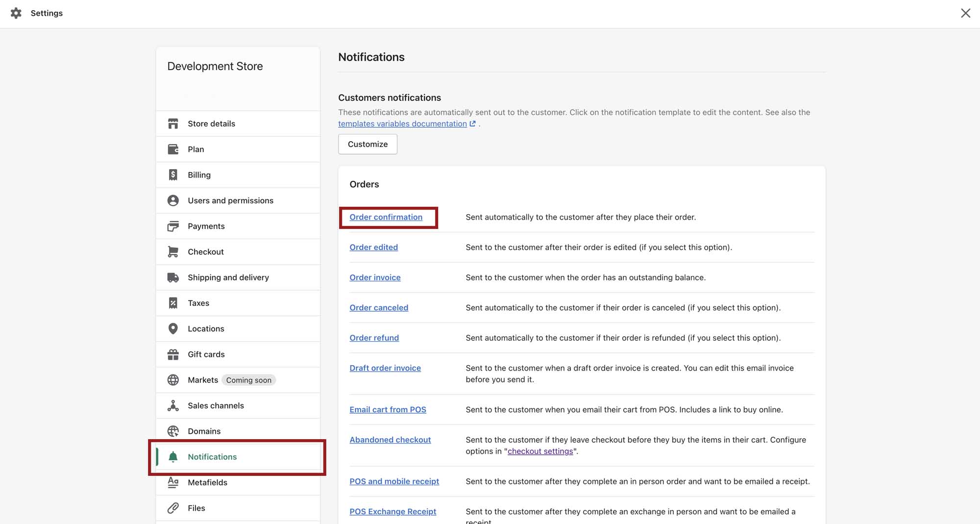
Task: Open Domains settings
Action: (238, 431)
